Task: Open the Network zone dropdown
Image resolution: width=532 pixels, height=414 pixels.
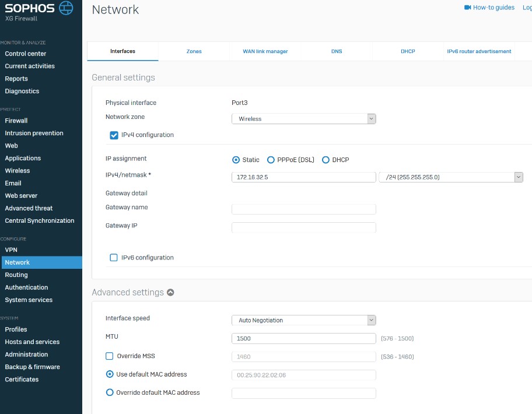Action: [303, 119]
